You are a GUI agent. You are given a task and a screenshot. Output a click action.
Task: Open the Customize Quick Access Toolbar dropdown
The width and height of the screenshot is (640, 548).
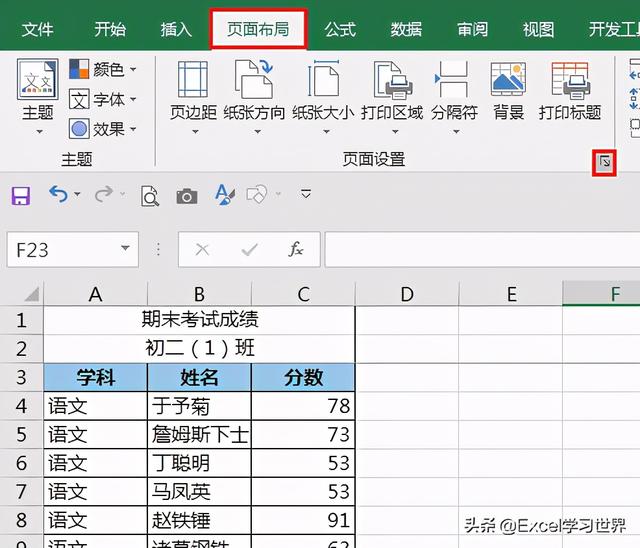[x=306, y=193]
